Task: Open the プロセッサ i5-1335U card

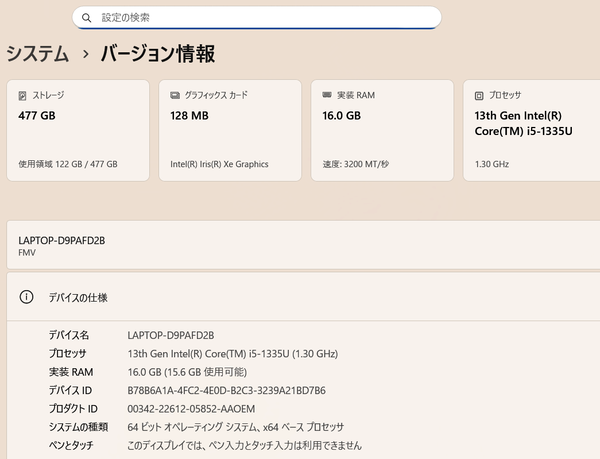Action: (532, 130)
